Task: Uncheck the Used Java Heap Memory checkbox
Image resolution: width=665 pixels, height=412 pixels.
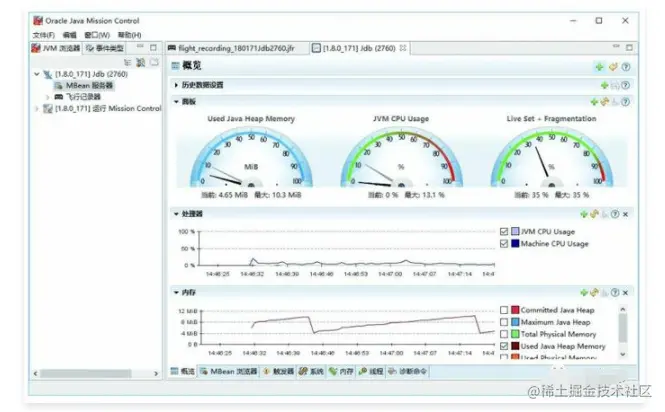Action: coord(504,346)
